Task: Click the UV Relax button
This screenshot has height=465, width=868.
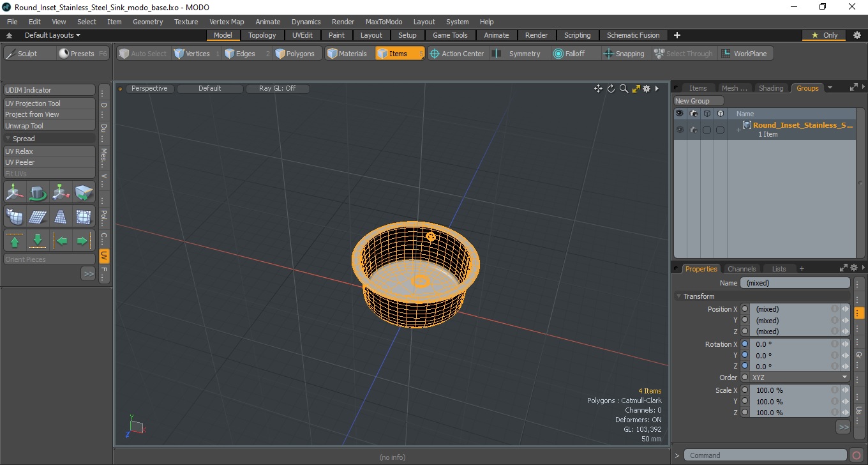Action: (49, 151)
